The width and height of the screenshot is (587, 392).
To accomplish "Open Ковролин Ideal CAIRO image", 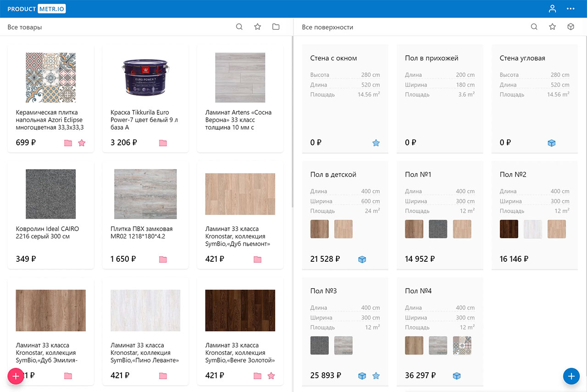I will (50, 194).
